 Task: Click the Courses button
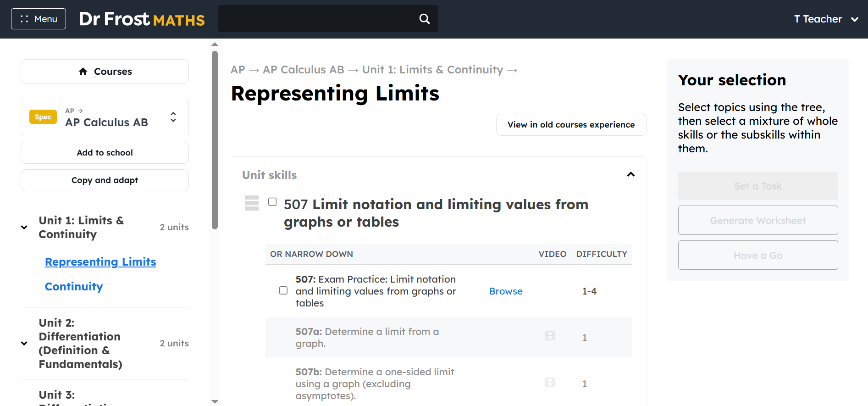pyautogui.click(x=105, y=72)
